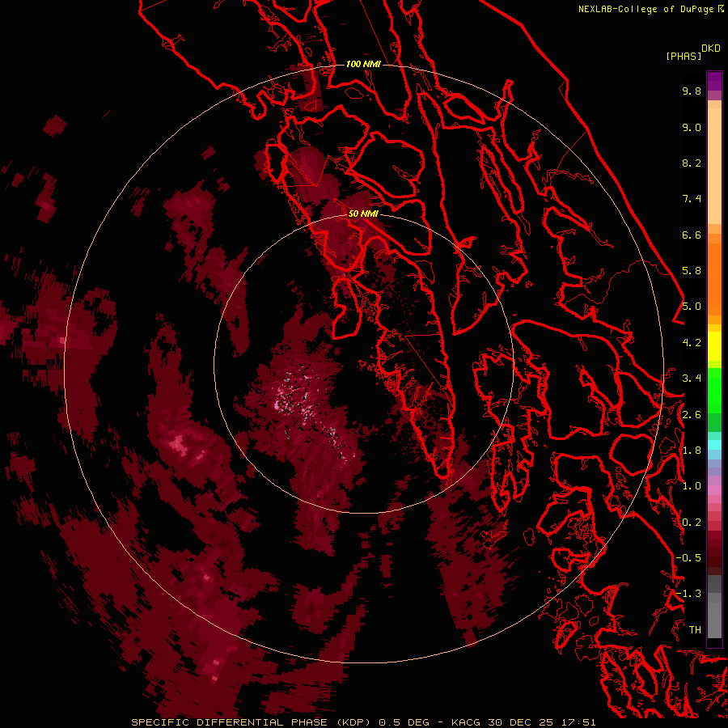
Task: Click the 1.8 value on the scale
Action: click(692, 451)
